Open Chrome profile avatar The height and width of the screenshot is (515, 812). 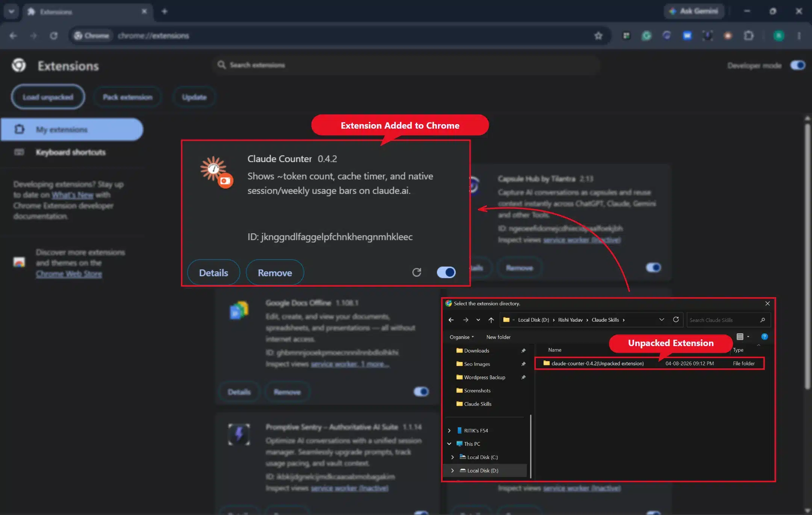pyautogui.click(x=779, y=36)
